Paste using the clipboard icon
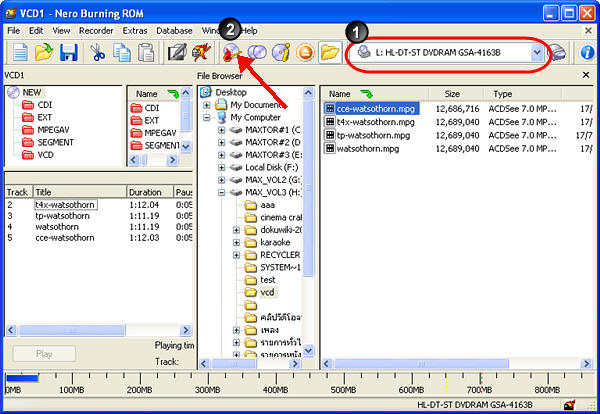Screen dimensions: 600x414 (x=146, y=52)
